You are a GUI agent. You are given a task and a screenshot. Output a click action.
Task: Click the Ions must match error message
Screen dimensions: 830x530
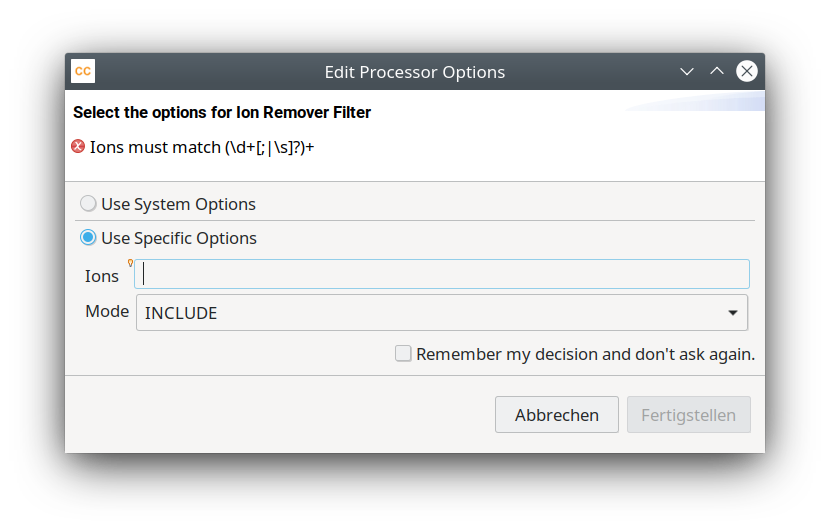click(202, 147)
